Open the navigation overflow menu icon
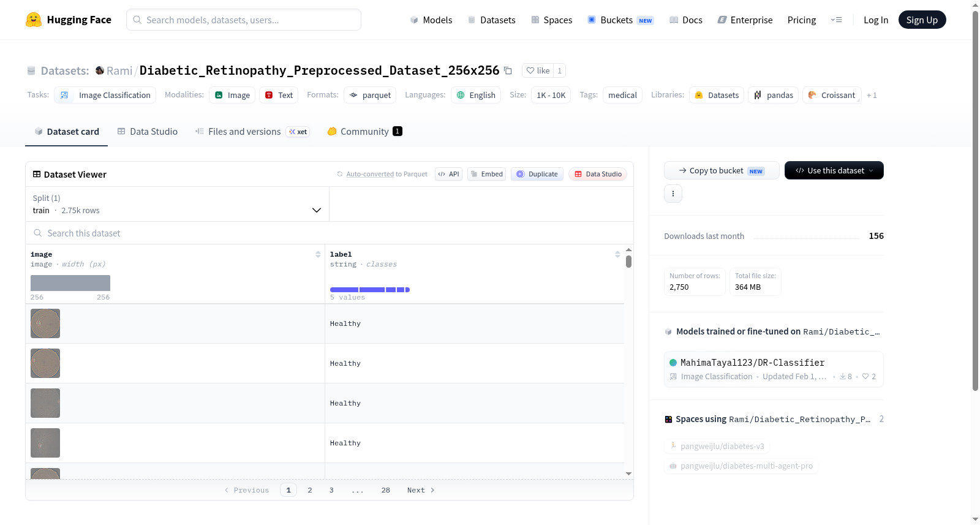Image resolution: width=980 pixels, height=525 pixels. pyautogui.click(x=836, y=20)
